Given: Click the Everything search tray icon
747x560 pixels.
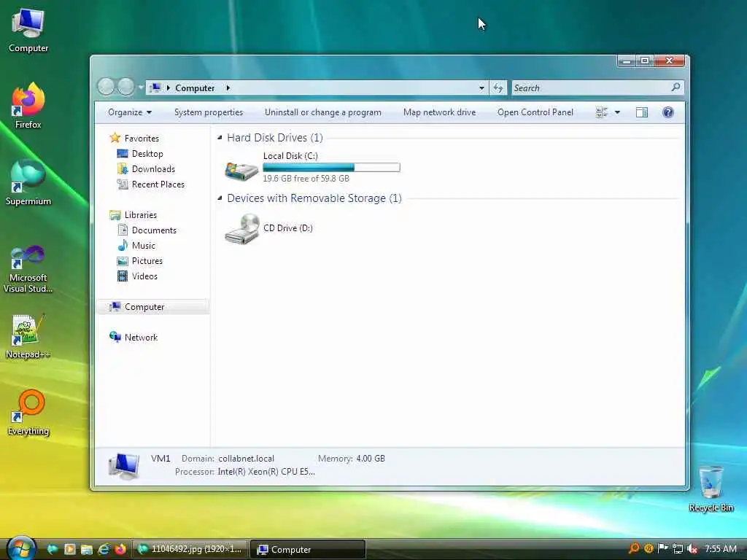Looking at the screenshot, I should point(634,548).
